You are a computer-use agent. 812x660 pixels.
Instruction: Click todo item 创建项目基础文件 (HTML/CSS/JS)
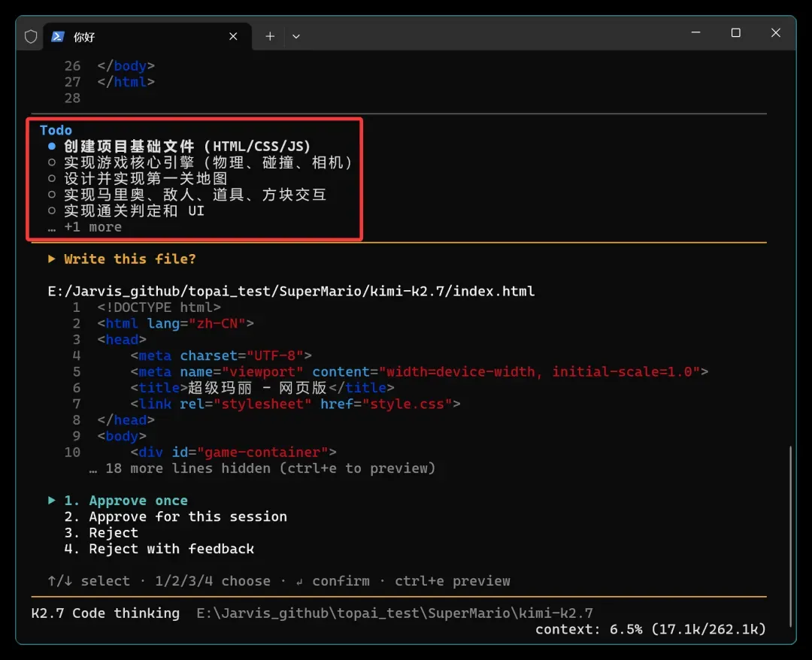(x=187, y=147)
